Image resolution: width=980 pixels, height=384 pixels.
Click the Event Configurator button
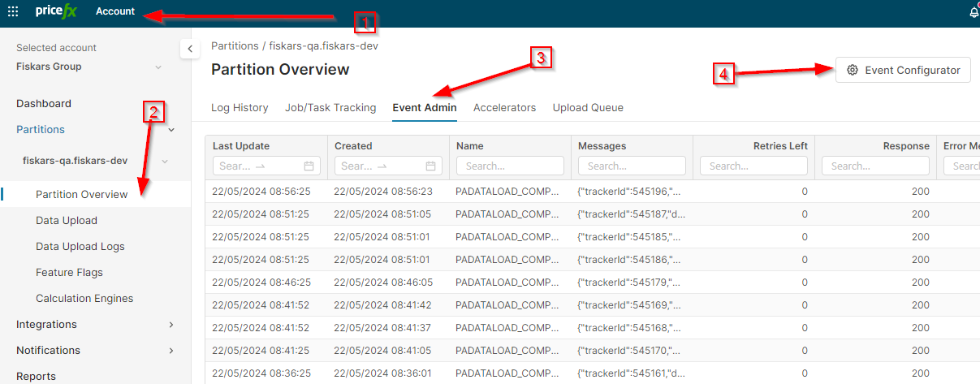[903, 70]
